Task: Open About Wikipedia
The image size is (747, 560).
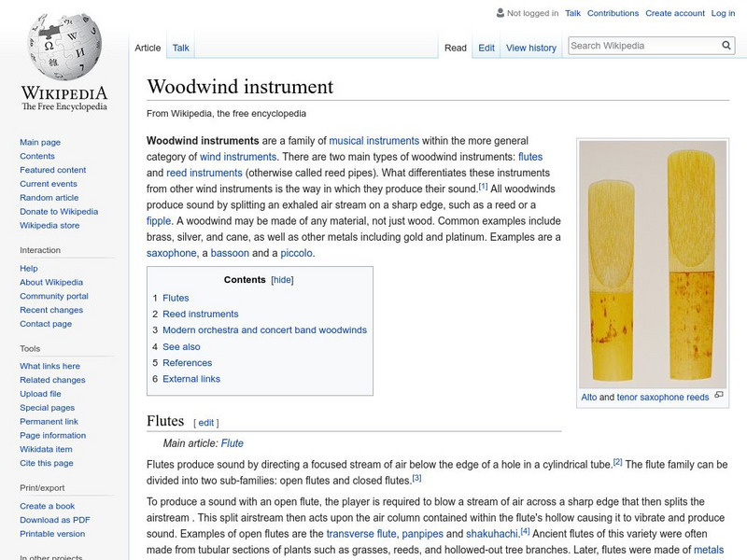Action: [x=51, y=283]
